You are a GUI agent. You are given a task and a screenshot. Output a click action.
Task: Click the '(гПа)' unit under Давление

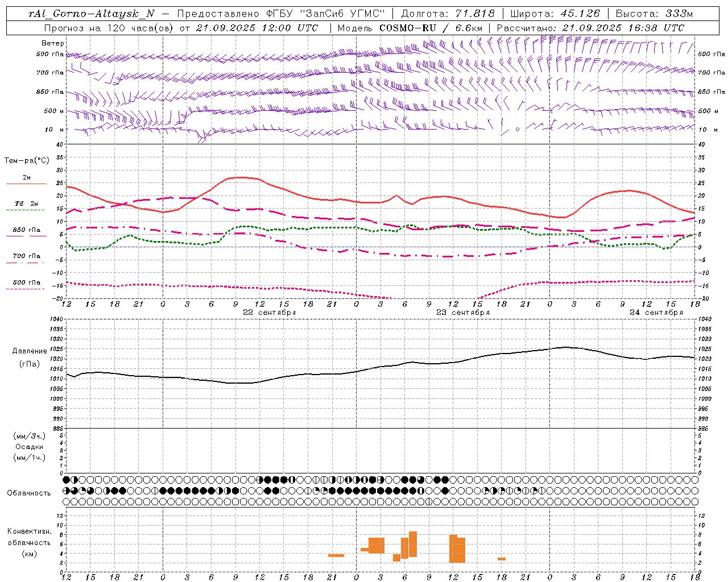pyautogui.click(x=30, y=364)
